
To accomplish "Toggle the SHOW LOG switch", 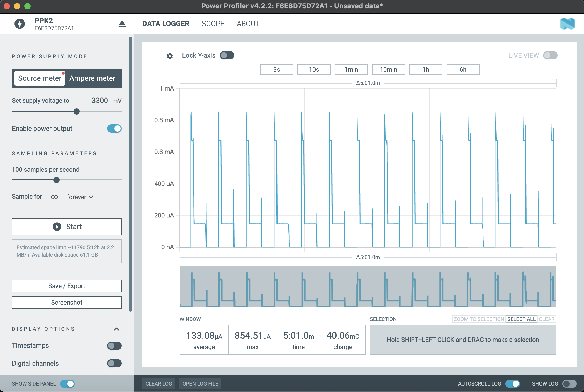I will pos(569,384).
